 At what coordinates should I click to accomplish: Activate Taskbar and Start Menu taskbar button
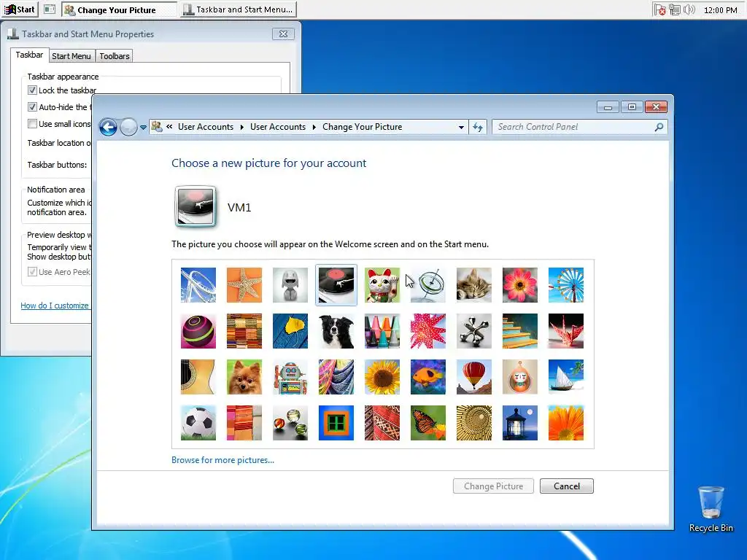click(x=239, y=9)
